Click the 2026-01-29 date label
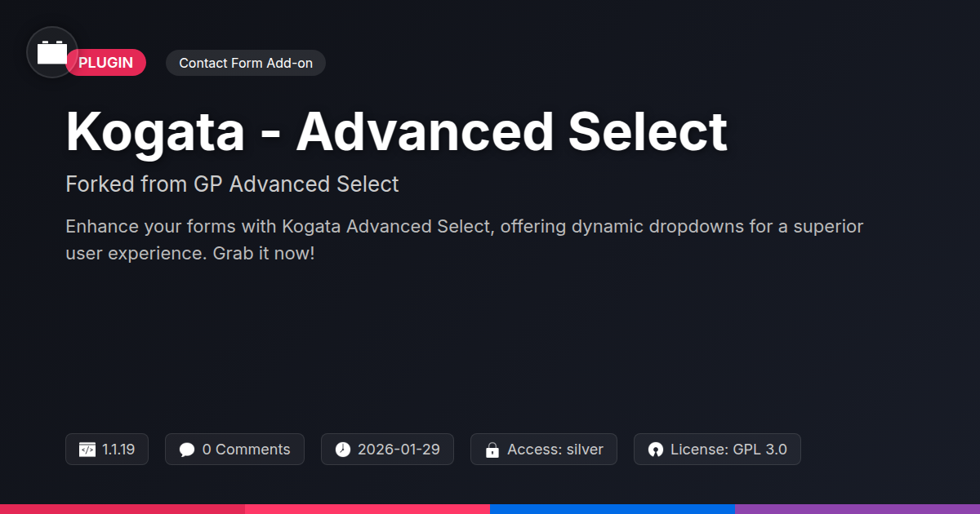Image resolution: width=980 pixels, height=514 pixels. pos(399,450)
